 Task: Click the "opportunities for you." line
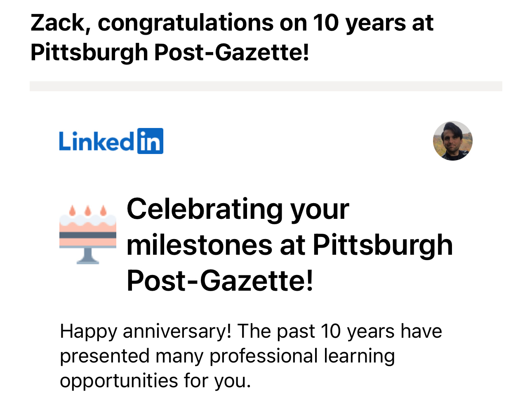click(x=155, y=380)
